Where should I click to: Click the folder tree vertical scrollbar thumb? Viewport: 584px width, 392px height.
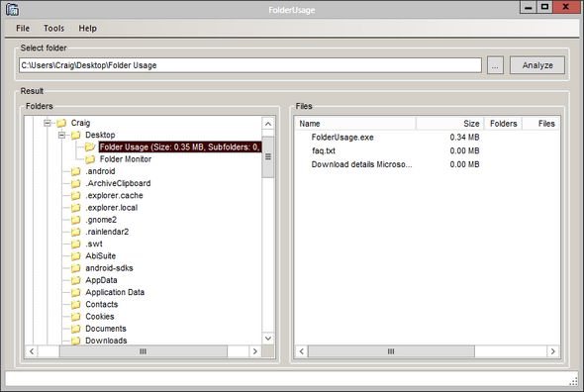[268, 156]
